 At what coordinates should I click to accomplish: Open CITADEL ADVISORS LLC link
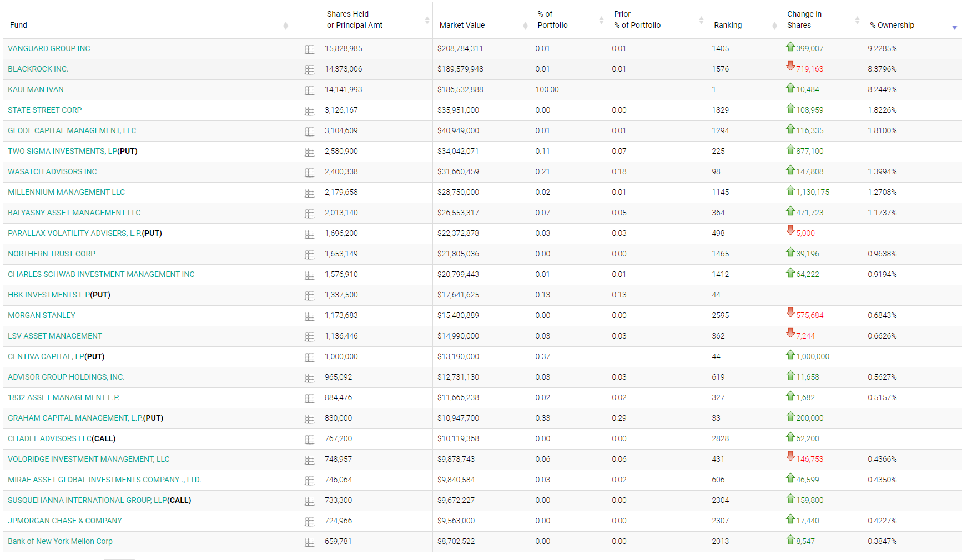pyautogui.click(x=50, y=438)
